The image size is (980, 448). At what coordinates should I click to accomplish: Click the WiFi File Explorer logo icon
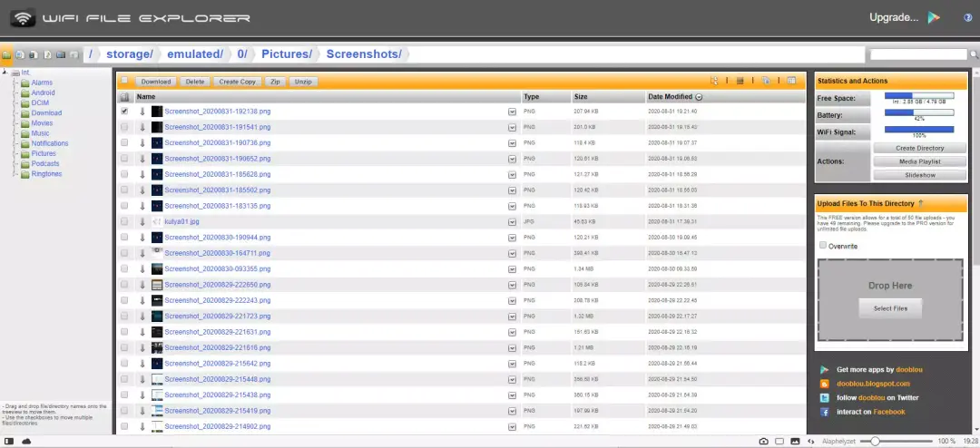point(23,18)
